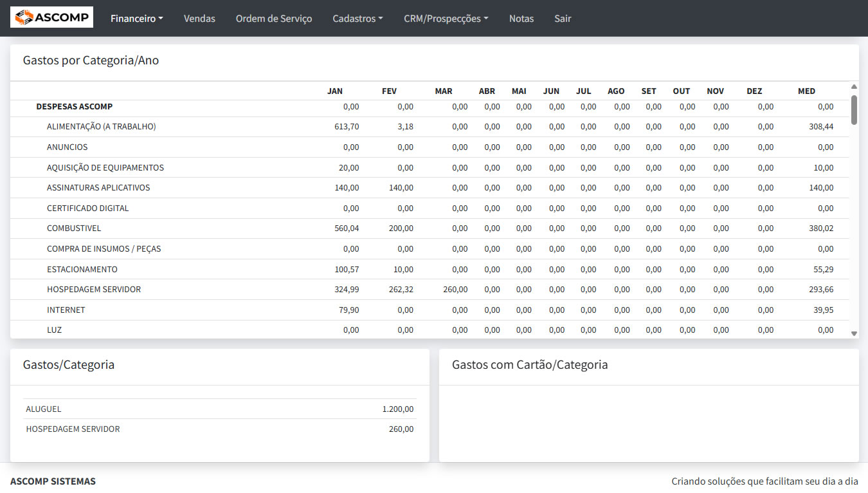The width and height of the screenshot is (868, 493).
Task: Select the ALUGUEL entry under Gastos/Categoria
Action: (x=43, y=409)
